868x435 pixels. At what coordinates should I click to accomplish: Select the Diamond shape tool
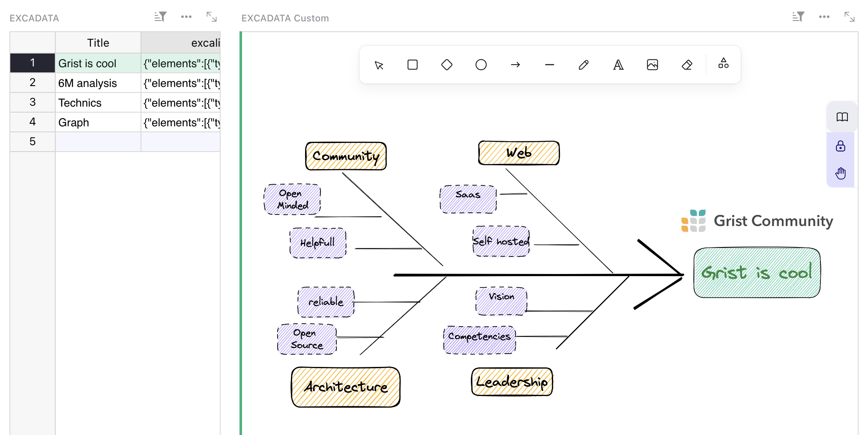pyautogui.click(x=446, y=65)
